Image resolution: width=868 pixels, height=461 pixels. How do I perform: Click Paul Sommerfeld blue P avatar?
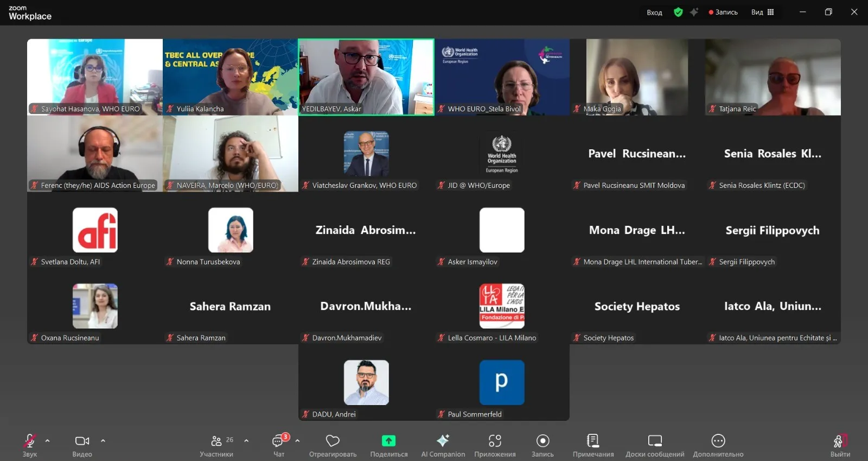pos(502,383)
